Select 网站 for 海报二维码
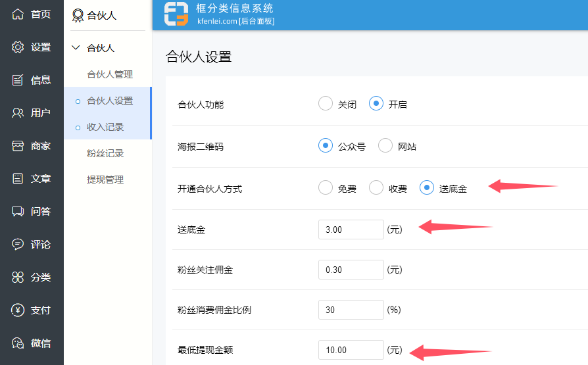Image resolution: width=588 pixels, height=365 pixels. pyautogui.click(x=385, y=146)
